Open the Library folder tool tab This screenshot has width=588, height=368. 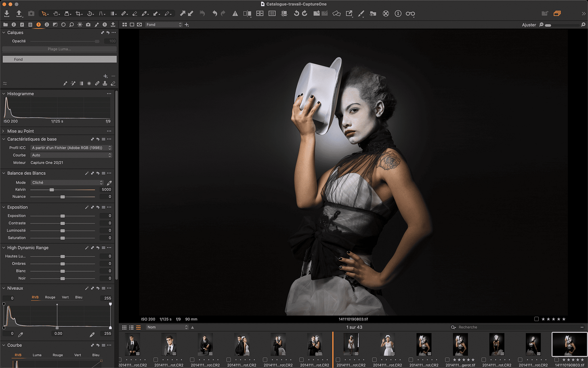tap(5, 25)
